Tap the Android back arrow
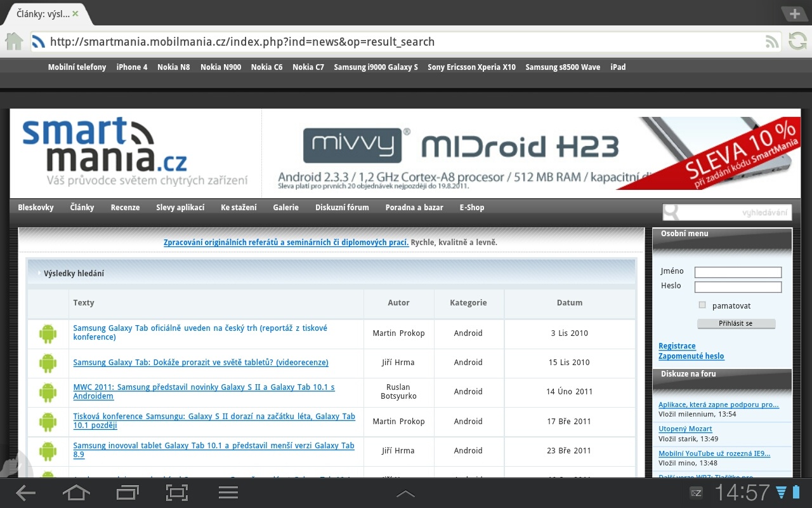 point(25,493)
